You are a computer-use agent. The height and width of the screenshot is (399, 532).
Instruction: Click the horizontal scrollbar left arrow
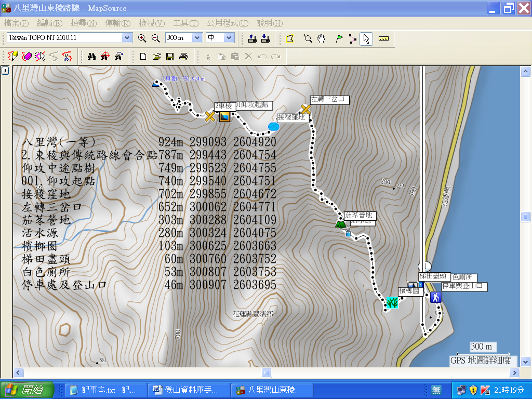coord(18,373)
